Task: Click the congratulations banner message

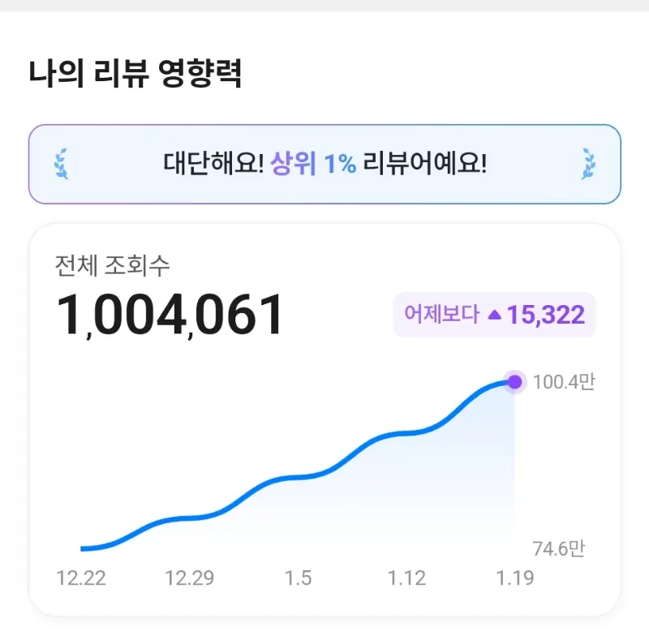Action: (x=324, y=163)
